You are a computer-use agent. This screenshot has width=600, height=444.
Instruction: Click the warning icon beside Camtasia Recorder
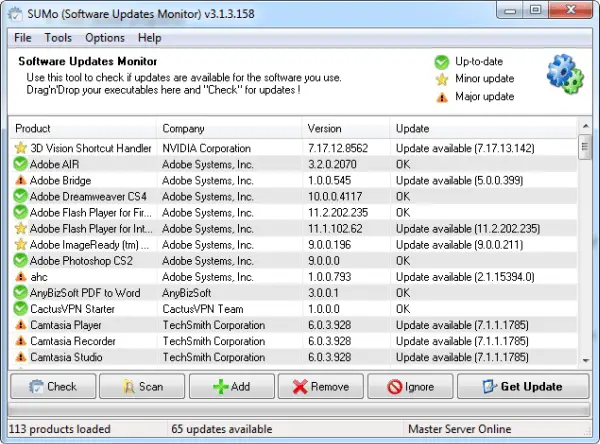21,341
